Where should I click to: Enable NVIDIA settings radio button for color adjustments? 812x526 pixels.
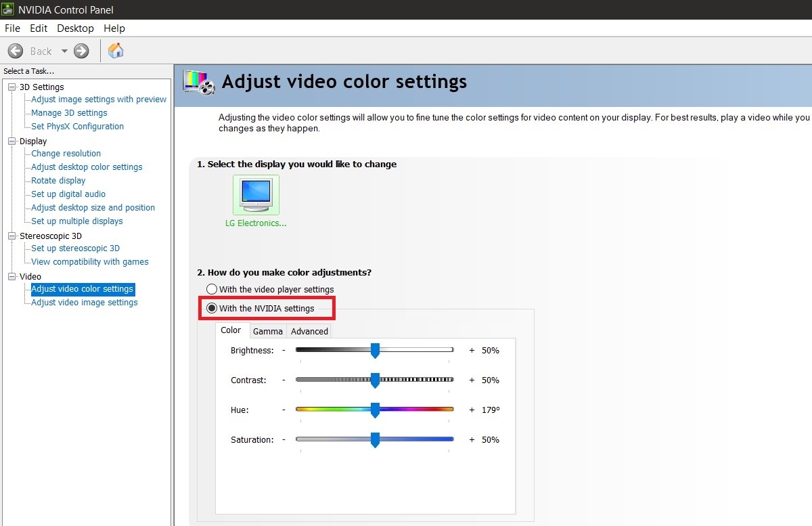(x=212, y=308)
